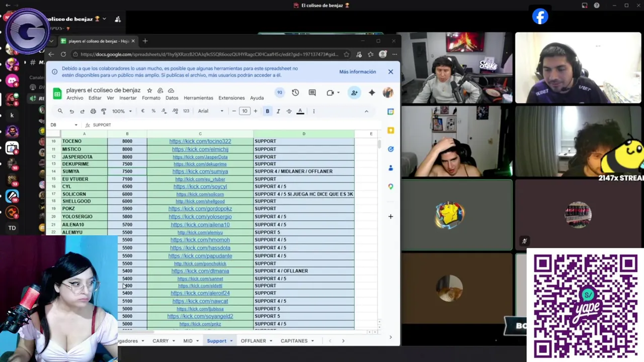Collapse the toolbar with the chevron
644x362 pixels.
coord(366,111)
